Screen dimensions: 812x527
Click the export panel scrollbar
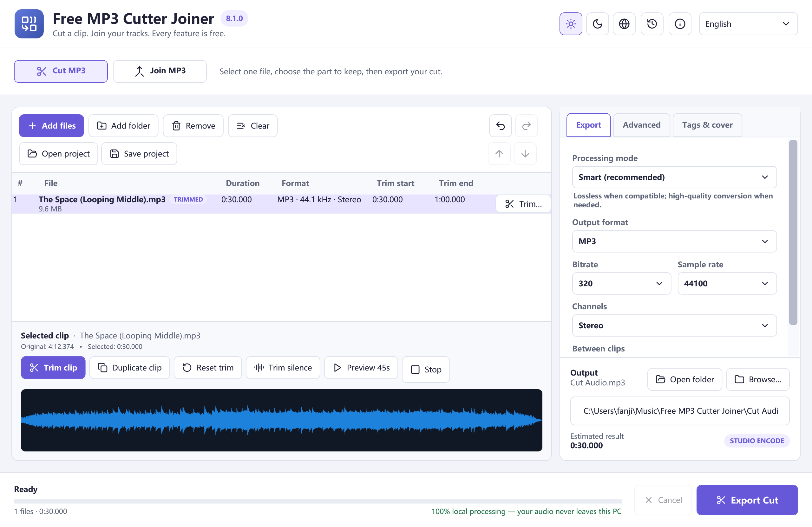(793, 233)
